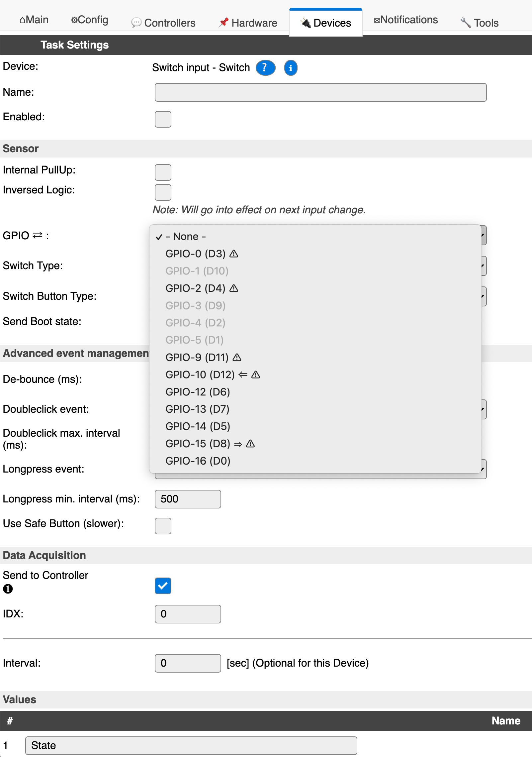This screenshot has width=532, height=757.
Task: Click the IDX input field
Action: [188, 614]
